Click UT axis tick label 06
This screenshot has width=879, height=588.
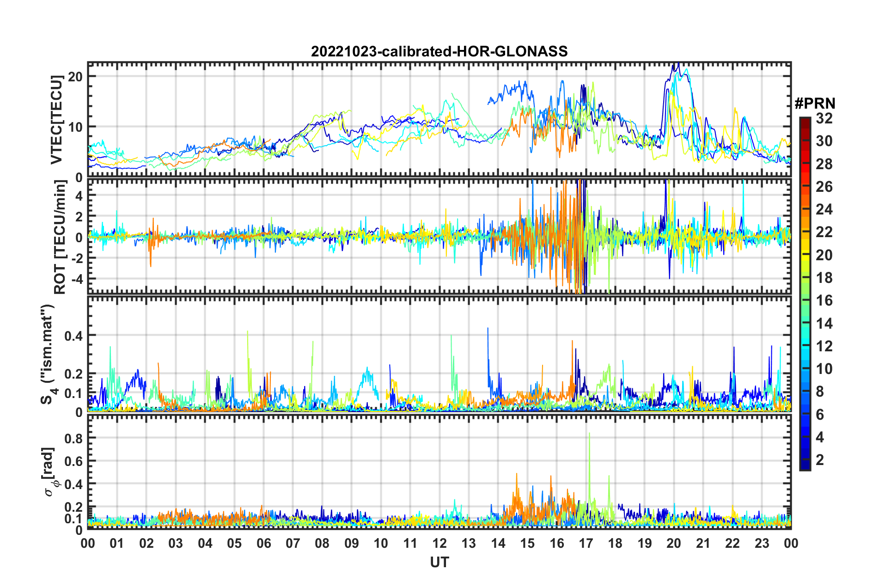[x=264, y=543]
